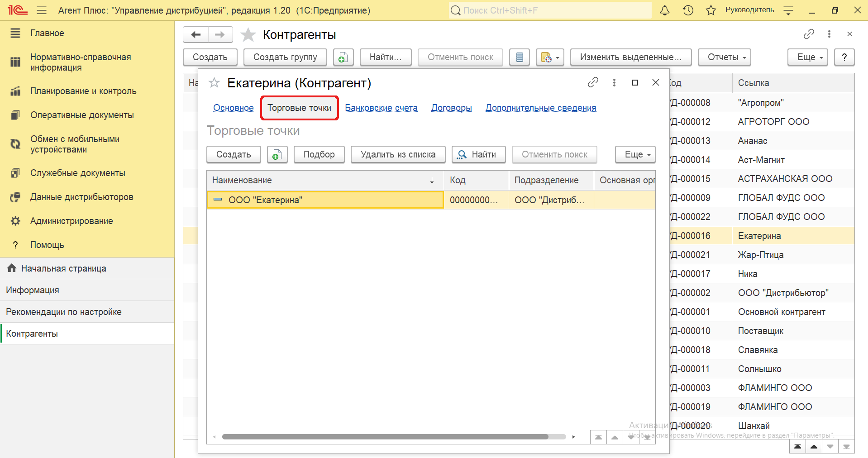Jump to list top arrow in Контрагенты list
Image resolution: width=868 pixels, height=458 pixels.
click(x=797, y=447)
